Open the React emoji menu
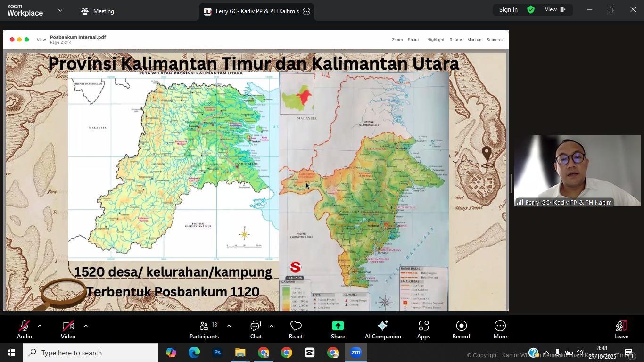The image size is (644, 362). (296, 330)
